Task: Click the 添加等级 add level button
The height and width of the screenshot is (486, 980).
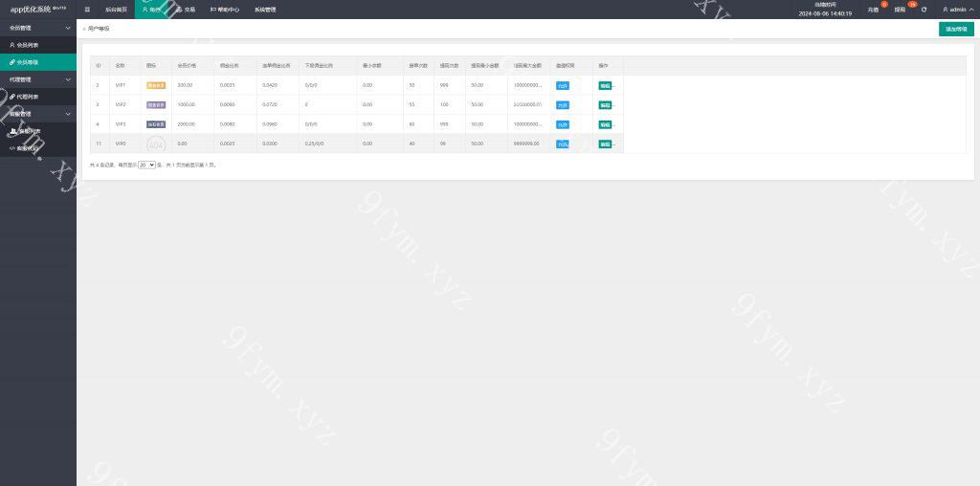Action: click(x=956, y=29)
